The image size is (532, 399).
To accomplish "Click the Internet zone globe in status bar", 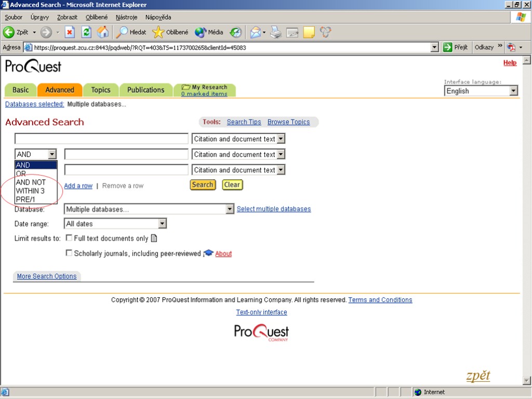I will (x=418, y=392).
